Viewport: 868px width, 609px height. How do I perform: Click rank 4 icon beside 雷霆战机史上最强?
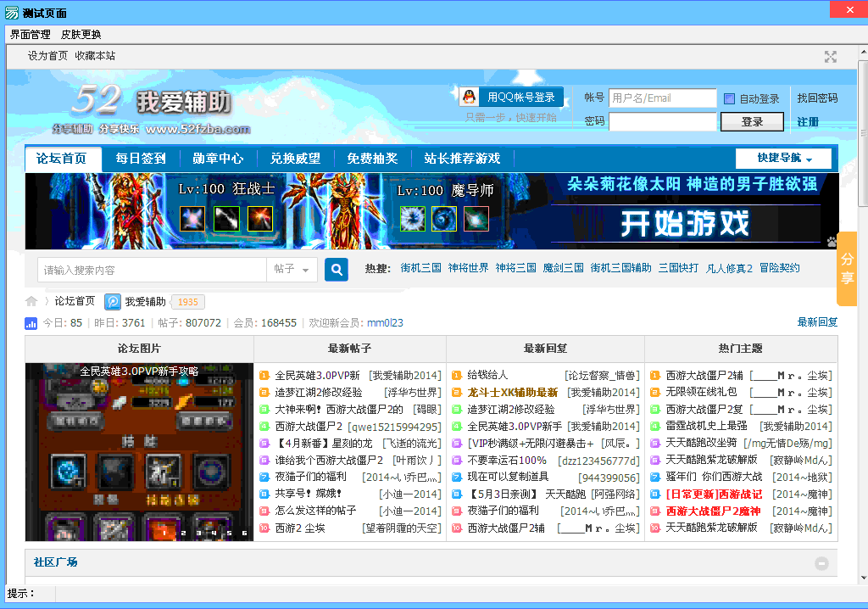655,426
